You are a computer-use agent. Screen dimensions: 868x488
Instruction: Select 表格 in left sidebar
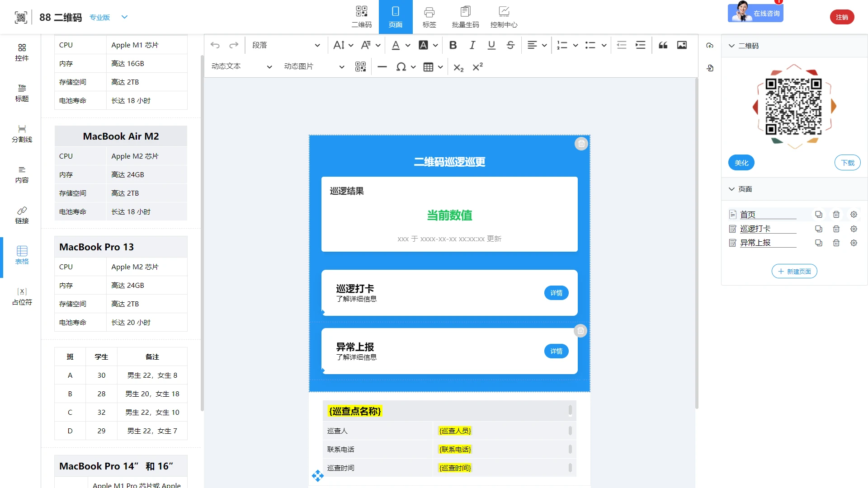click(22, 256)
